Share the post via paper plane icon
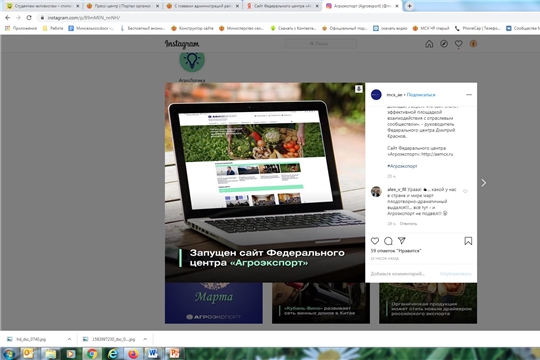The width and height of the screenshot is (540, 360). 402,240
